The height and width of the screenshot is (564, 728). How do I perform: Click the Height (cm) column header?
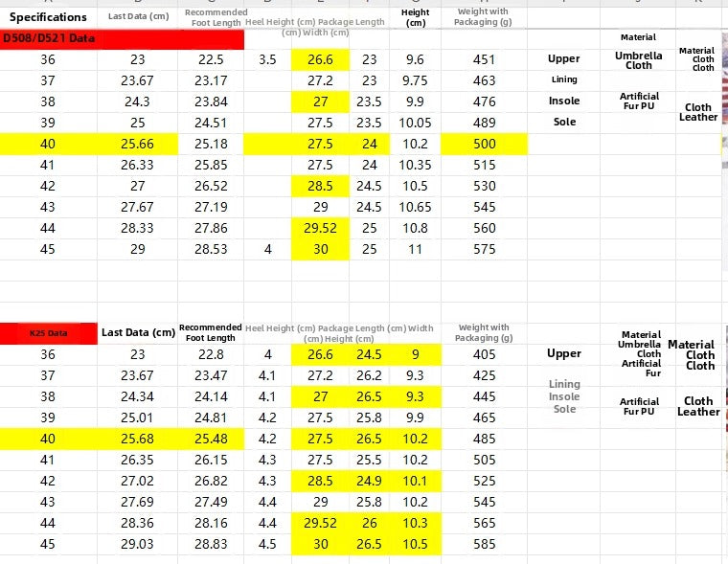pos(415,17)
